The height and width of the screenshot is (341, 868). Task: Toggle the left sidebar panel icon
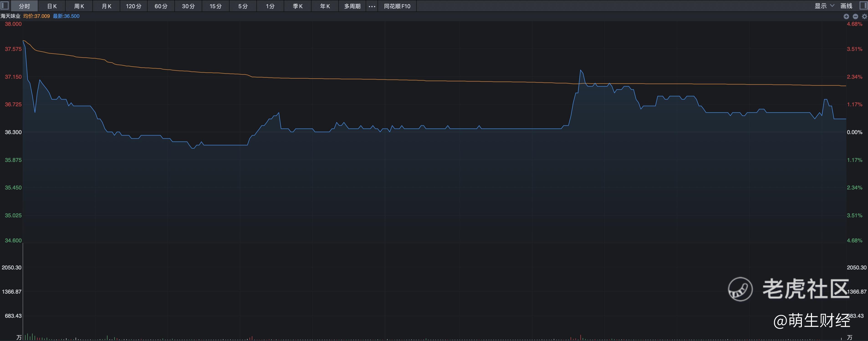(5, 6)
